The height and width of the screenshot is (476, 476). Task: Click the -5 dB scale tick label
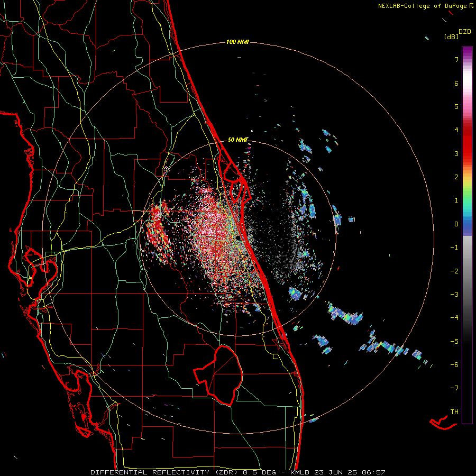click(x=454, y=342)
